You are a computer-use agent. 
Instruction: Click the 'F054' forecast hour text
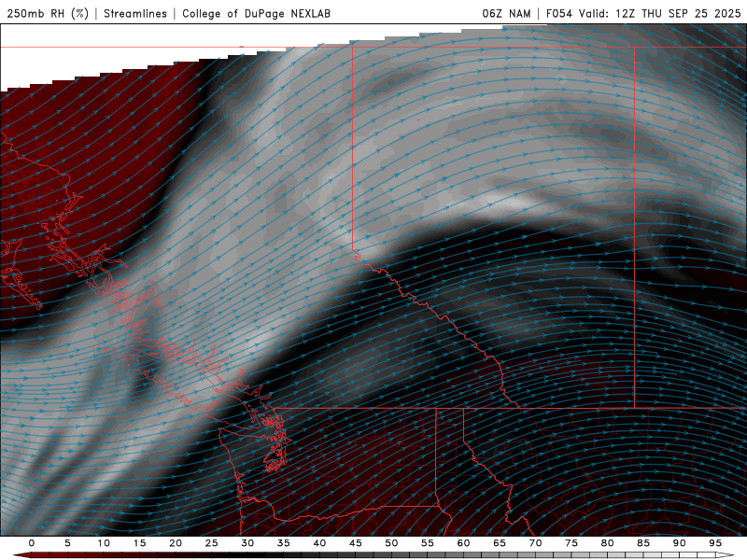point(558,13)
